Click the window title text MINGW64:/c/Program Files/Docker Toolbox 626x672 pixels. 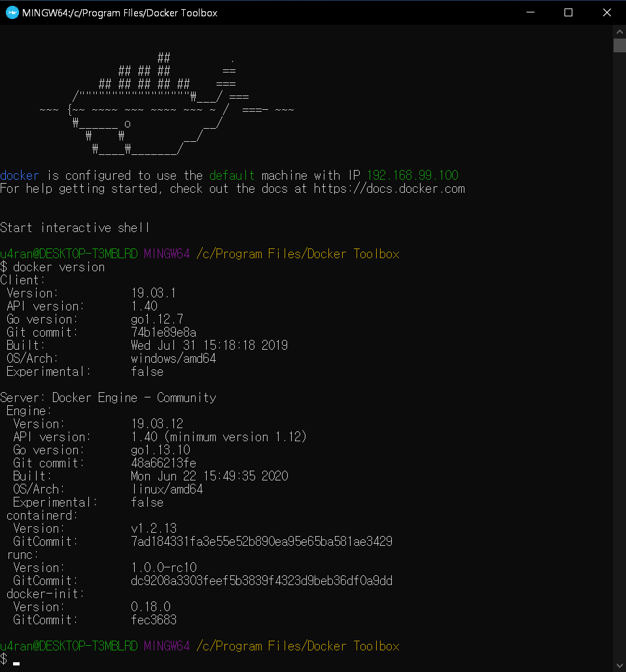pyautogui.click(x=120, y=13)
